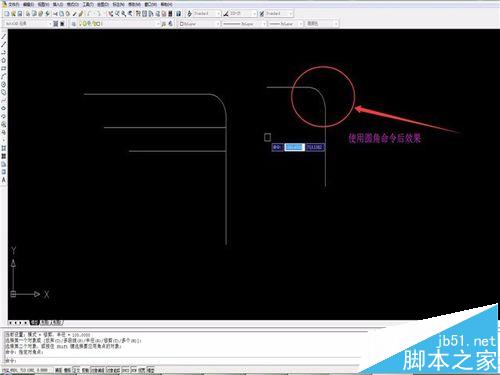Click the Pan realtime icon

(110, 14)
